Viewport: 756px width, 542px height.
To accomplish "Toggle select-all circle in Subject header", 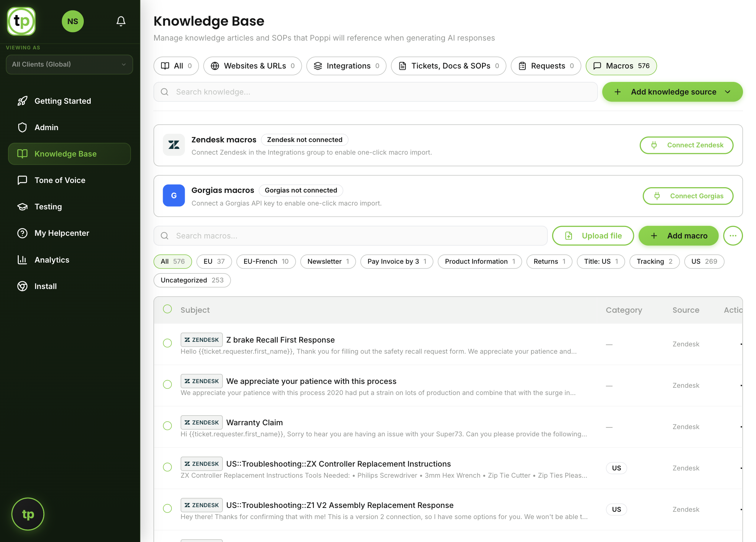I will tap(168, 309).
